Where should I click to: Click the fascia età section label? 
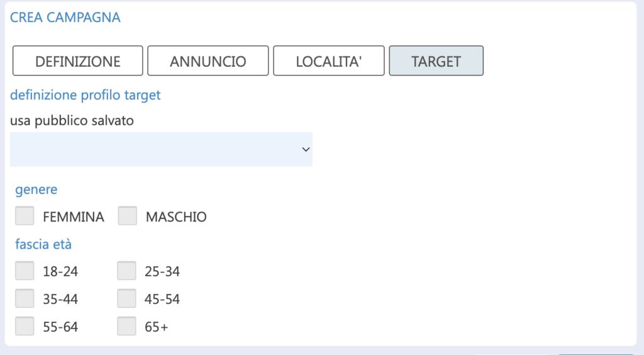(x=43, y=244)
